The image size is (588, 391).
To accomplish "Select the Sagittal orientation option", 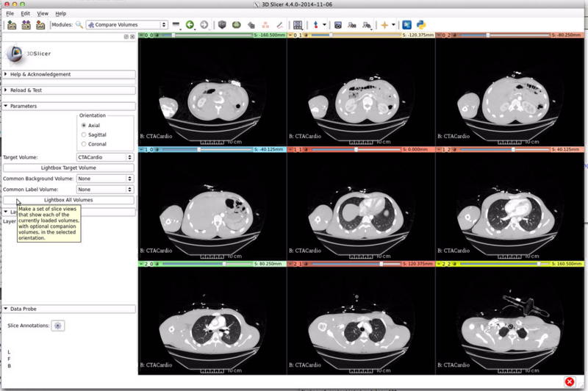I will [x=84, y=134].
